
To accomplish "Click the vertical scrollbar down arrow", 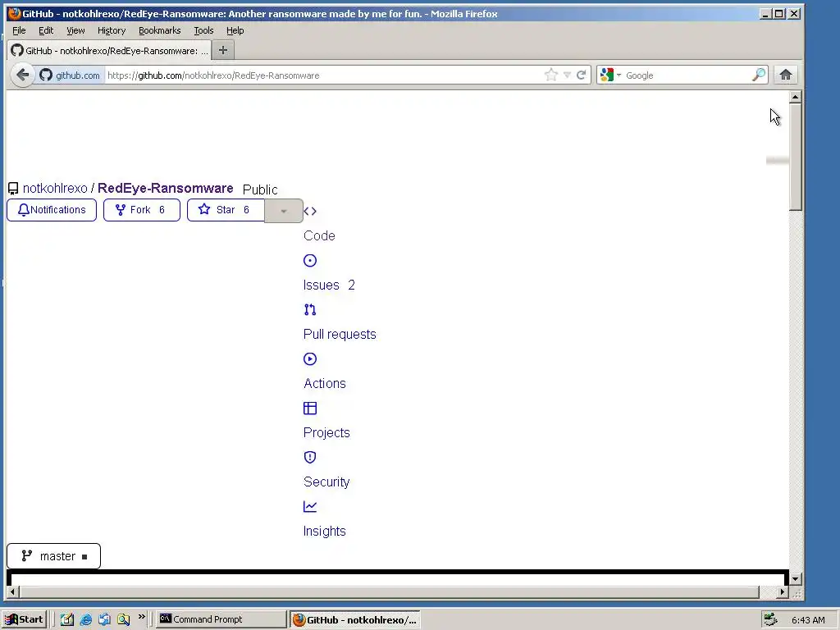I will tap(796, 578).
